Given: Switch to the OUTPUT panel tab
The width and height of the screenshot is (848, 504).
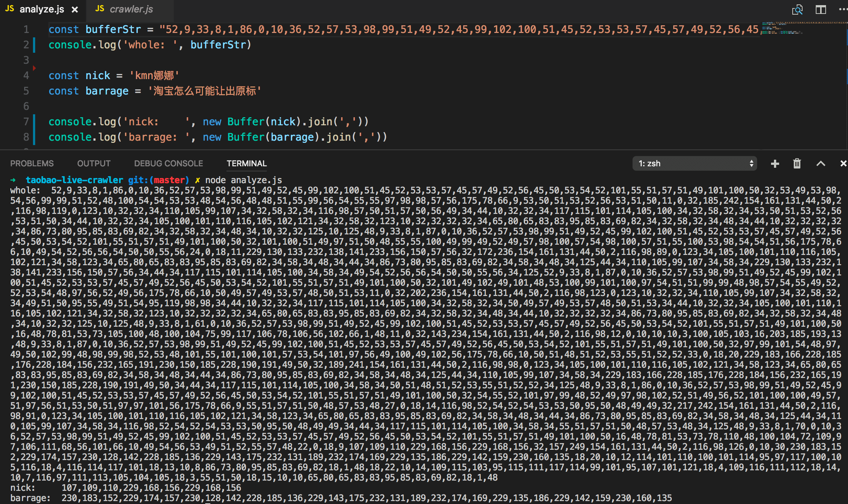Looking at the screenshot, I should 94,164.
